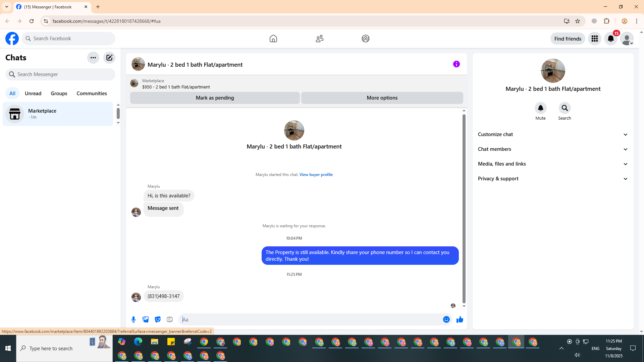
Task: Click the conversation scrollbar
Action: [x=464, y=208]
